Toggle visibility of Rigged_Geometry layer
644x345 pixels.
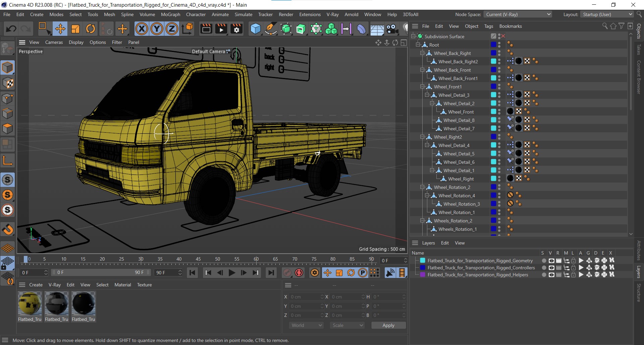point(551,261)
